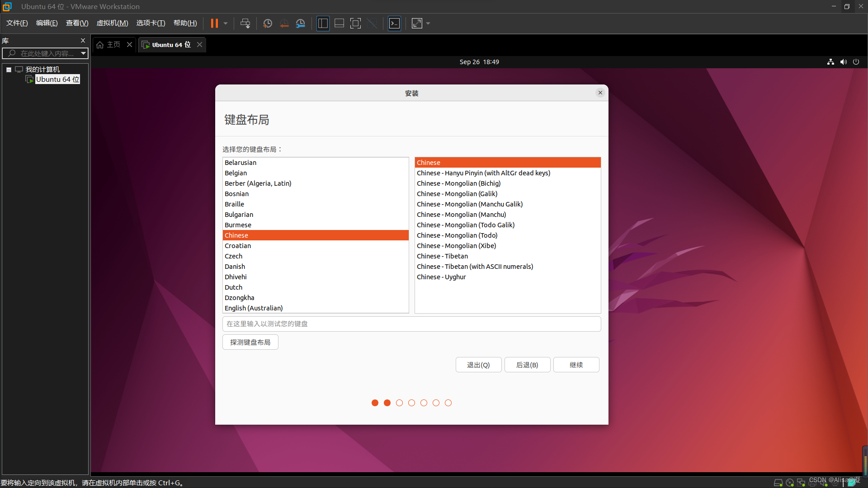Click the third progress dot indicator
868x488 pixels.
click(399, 403)
